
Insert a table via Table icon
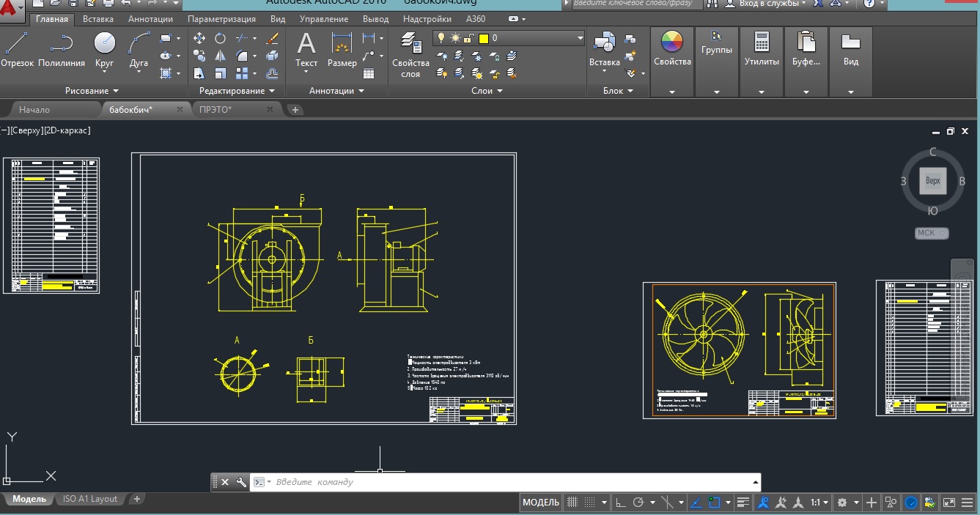click(x=369, y=73)
